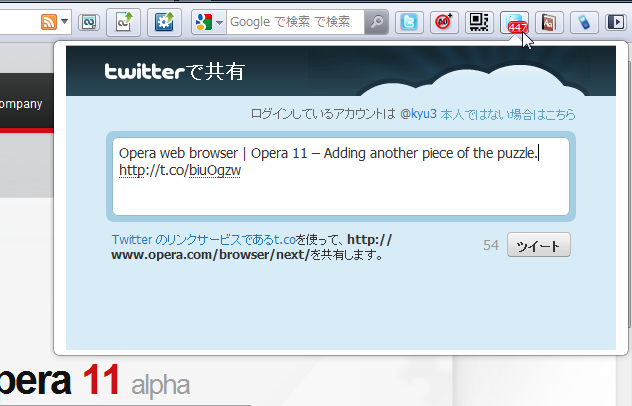The image size is (632, 406).
Task: Click the dictionary book extension icon
Action: (549, 22)
